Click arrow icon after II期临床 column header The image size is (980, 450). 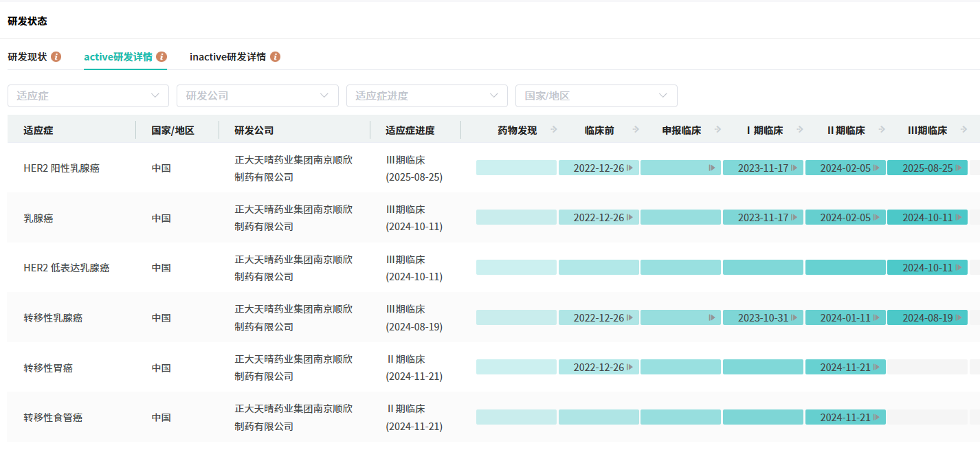(882, 129)
